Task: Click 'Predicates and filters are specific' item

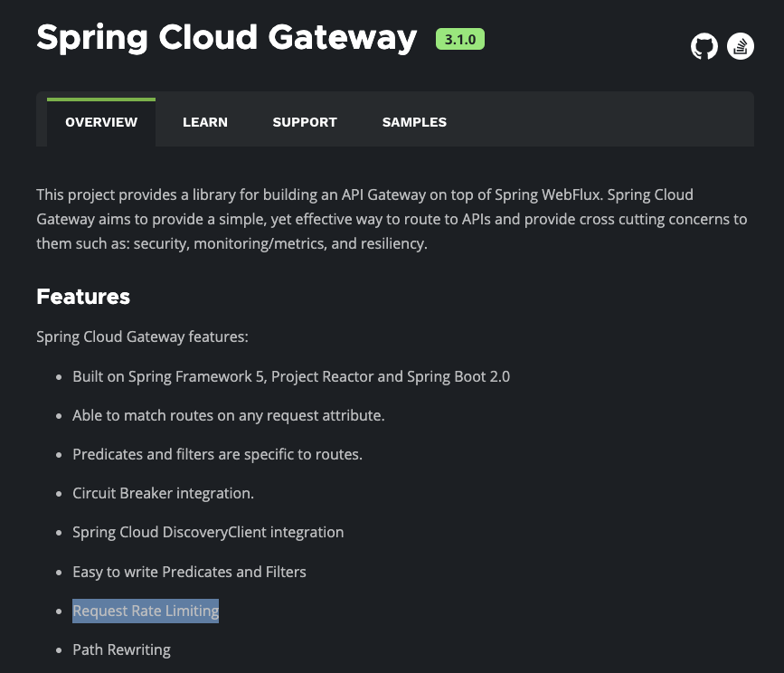Action: 218,454
